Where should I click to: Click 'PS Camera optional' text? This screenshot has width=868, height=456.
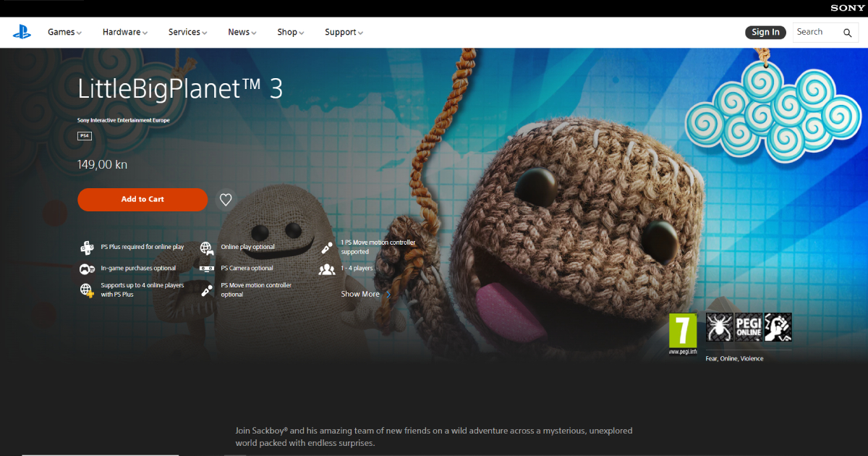pos(247,269)
